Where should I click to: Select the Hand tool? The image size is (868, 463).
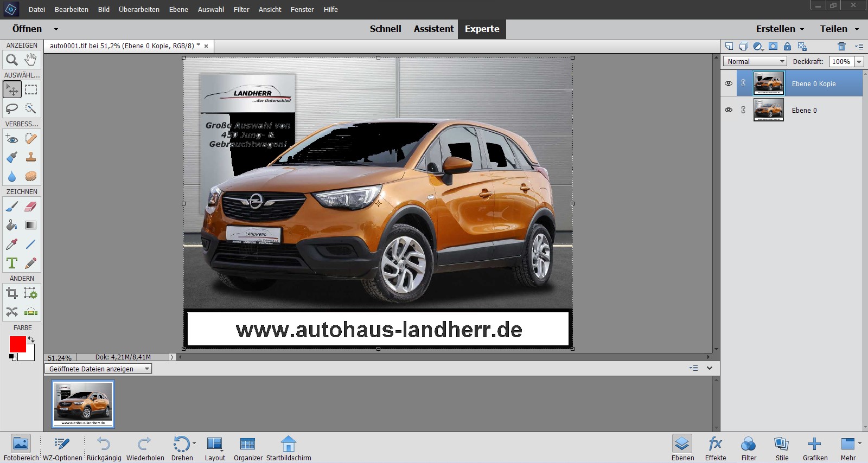(x=31, y=60)
